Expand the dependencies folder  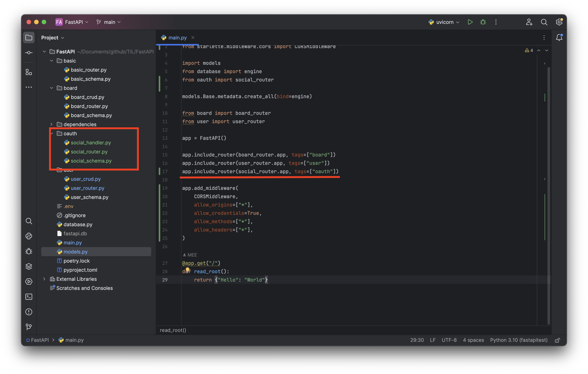52,124
